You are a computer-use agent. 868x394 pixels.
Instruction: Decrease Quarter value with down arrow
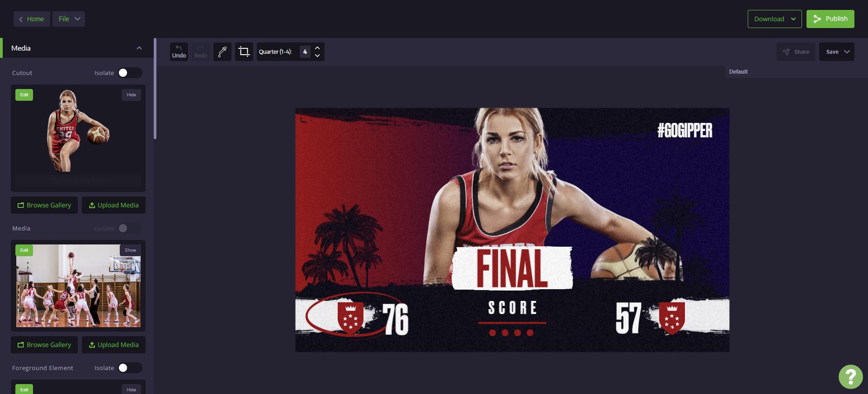(x=317, y=56)
